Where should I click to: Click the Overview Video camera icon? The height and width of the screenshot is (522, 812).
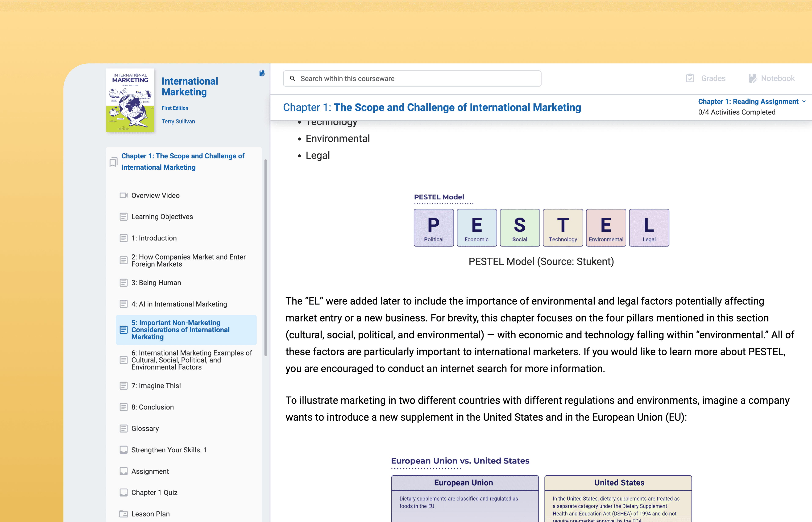(x=123, y=196)
